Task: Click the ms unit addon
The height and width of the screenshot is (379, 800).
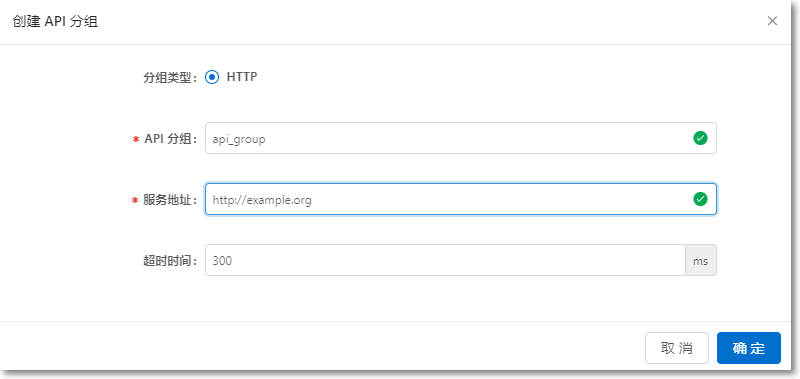Action: tap(701, 260)
